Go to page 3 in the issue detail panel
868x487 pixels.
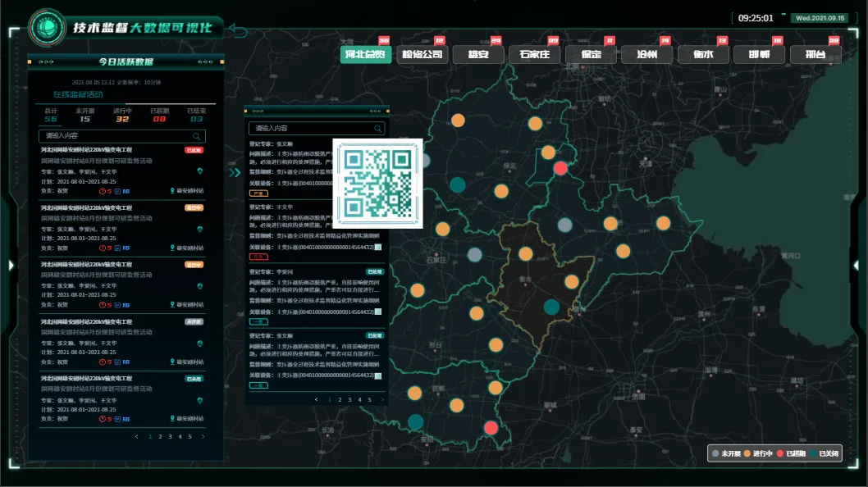(x=349, y=399)
